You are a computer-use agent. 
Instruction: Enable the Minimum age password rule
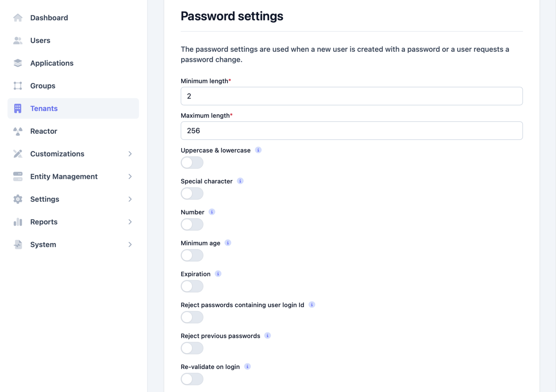point(192,255)
